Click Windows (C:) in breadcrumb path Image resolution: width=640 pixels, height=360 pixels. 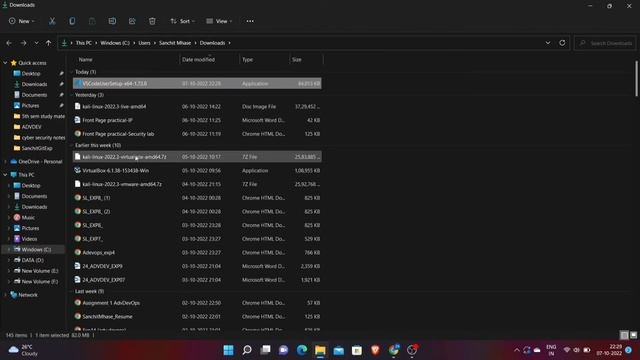click(x=115, y=43)
